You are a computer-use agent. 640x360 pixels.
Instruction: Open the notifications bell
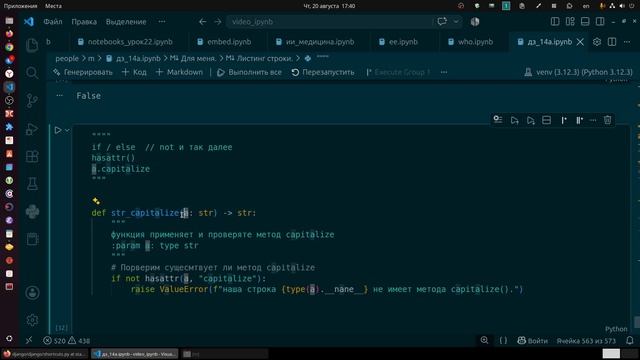click(x=630, y=340)
